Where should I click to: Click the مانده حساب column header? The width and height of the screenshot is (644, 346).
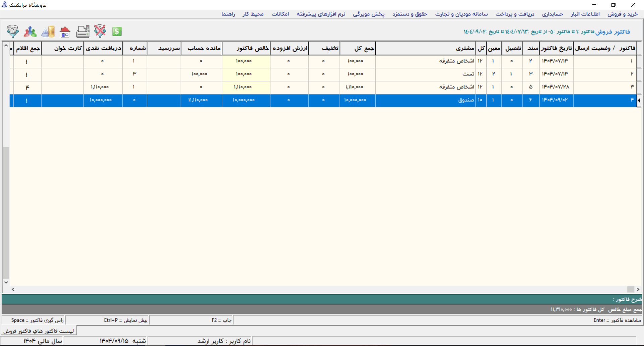tap(201, 48)
